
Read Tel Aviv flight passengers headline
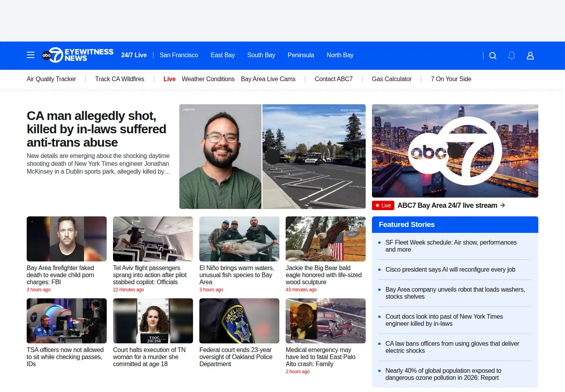click(150, 275)
